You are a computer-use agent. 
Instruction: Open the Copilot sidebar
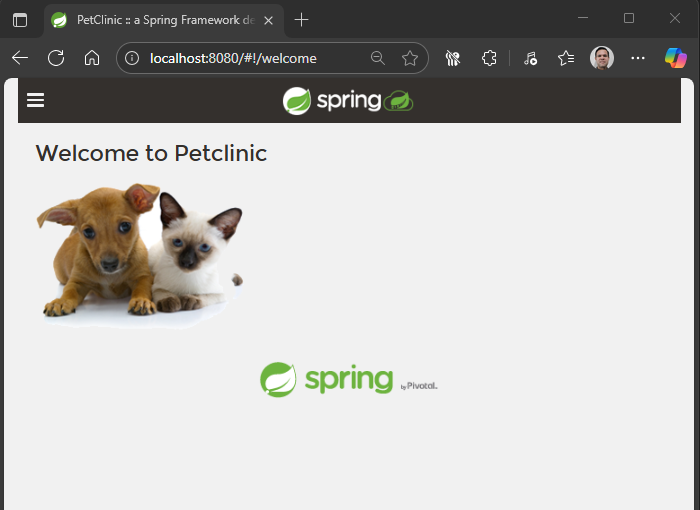click(676, 58)
